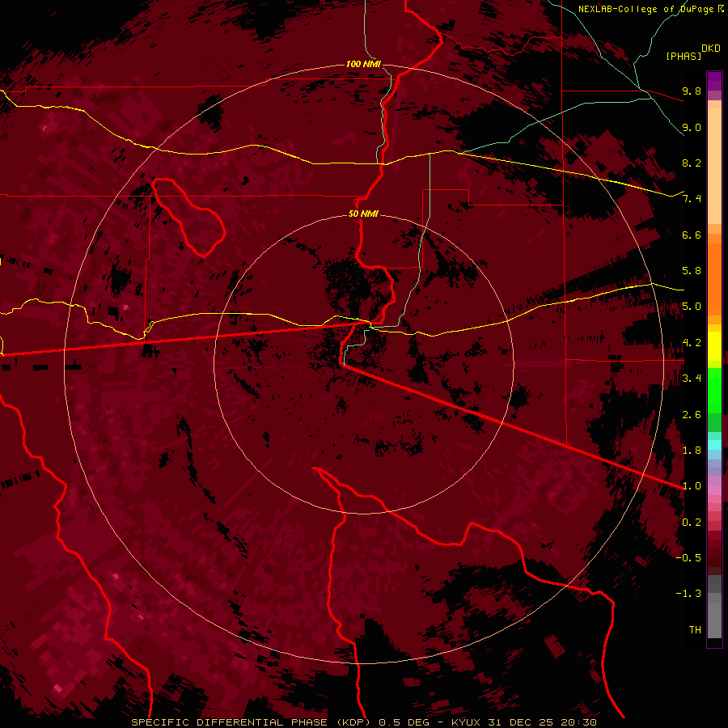Image resolution: width=728 pixels, height=728 pixels.
Task: Click the 4.2 scale value
Action: point(692,343)
